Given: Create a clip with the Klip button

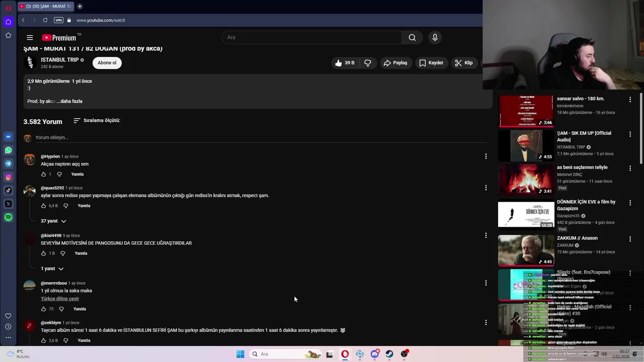Looking at the screenshot, I should click(464, 63).
